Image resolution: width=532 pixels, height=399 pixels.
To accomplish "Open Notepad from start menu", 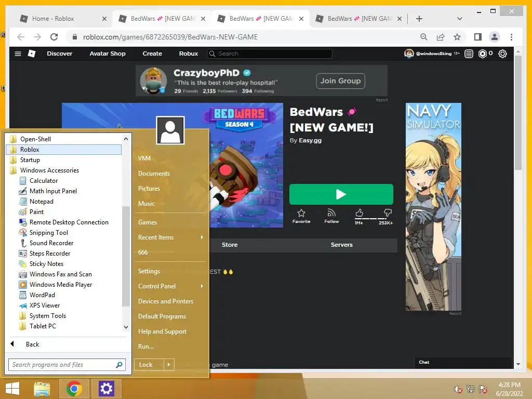I will pos(36,202).
